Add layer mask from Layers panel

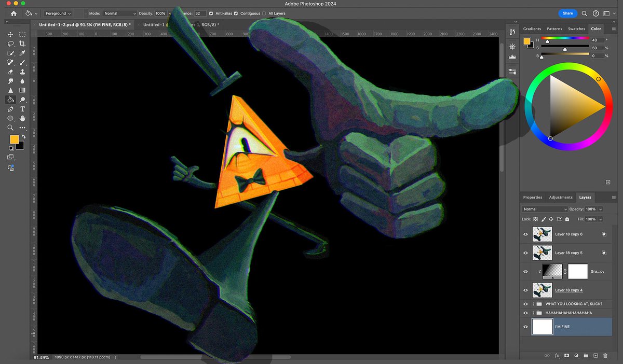click(x=566, y=356)
